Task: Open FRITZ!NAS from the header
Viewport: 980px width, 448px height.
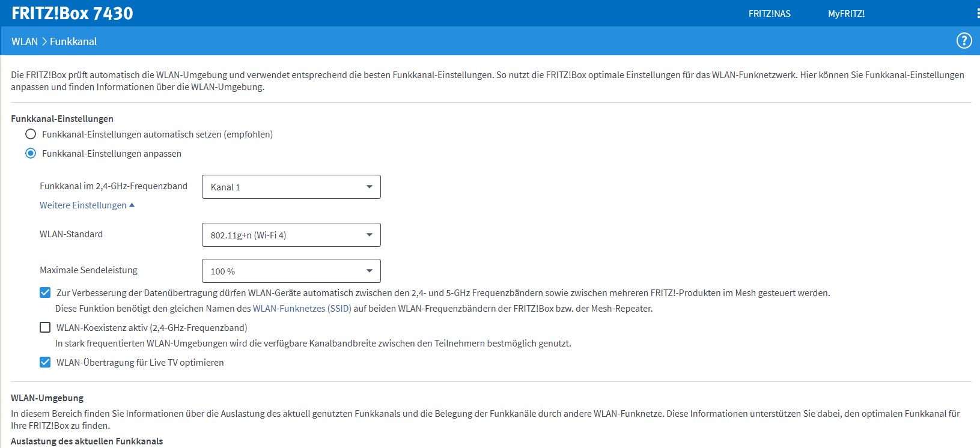Action: (769, 13)
